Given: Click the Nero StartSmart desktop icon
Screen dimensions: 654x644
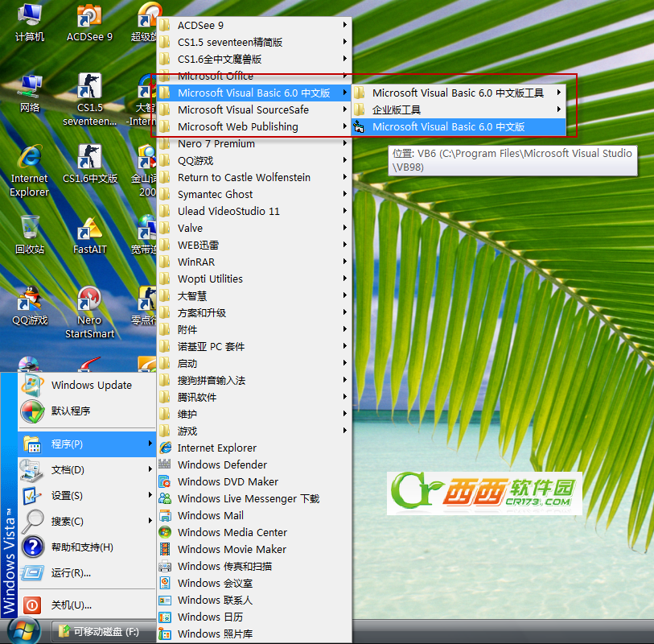Looking at the screenshot, I should coord(89,312).
